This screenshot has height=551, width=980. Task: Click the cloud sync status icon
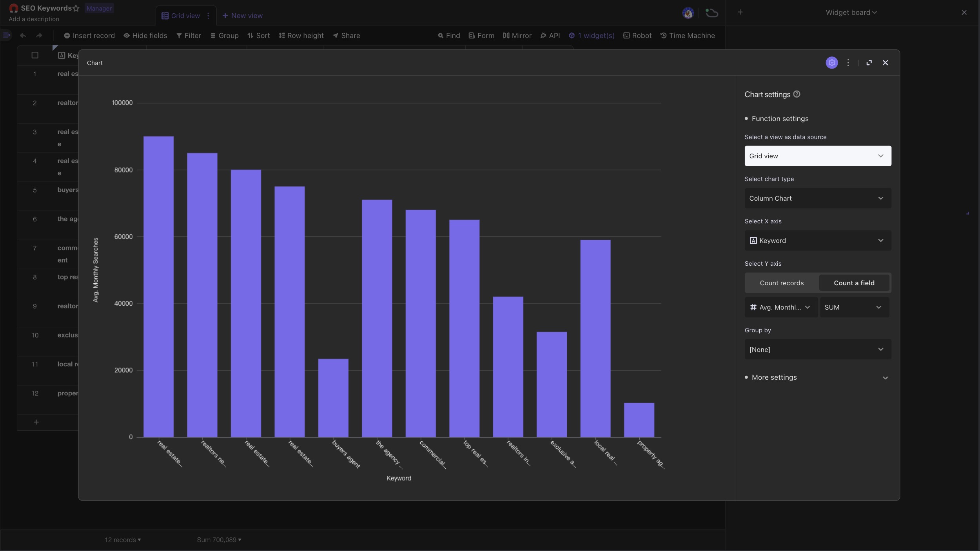[711, 13]
